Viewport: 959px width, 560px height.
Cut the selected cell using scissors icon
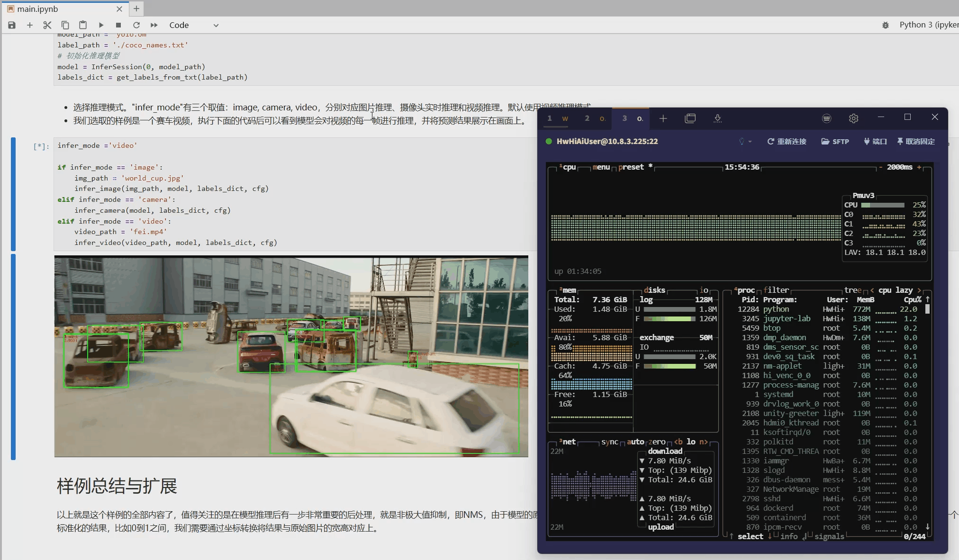click(47, 25)
